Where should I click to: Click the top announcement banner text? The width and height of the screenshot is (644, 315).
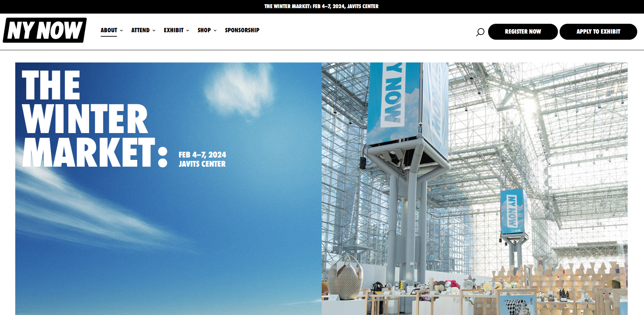[321, 6]
